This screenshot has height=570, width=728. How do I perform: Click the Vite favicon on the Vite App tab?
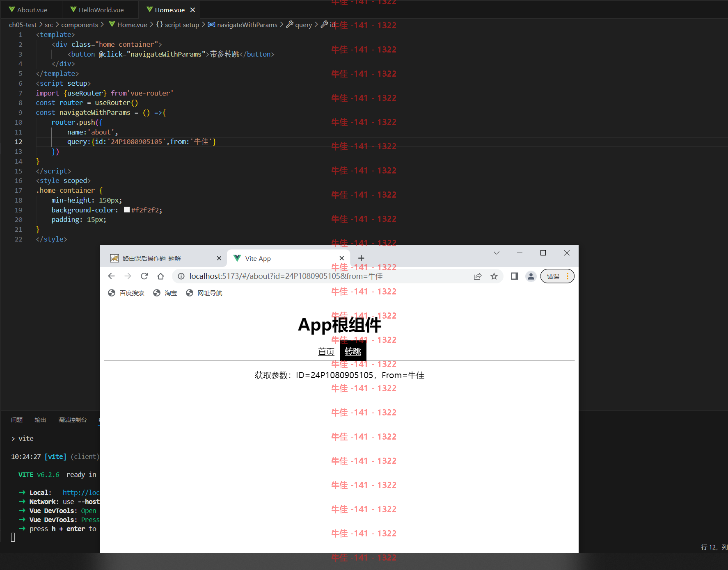[x=237, y=258]
